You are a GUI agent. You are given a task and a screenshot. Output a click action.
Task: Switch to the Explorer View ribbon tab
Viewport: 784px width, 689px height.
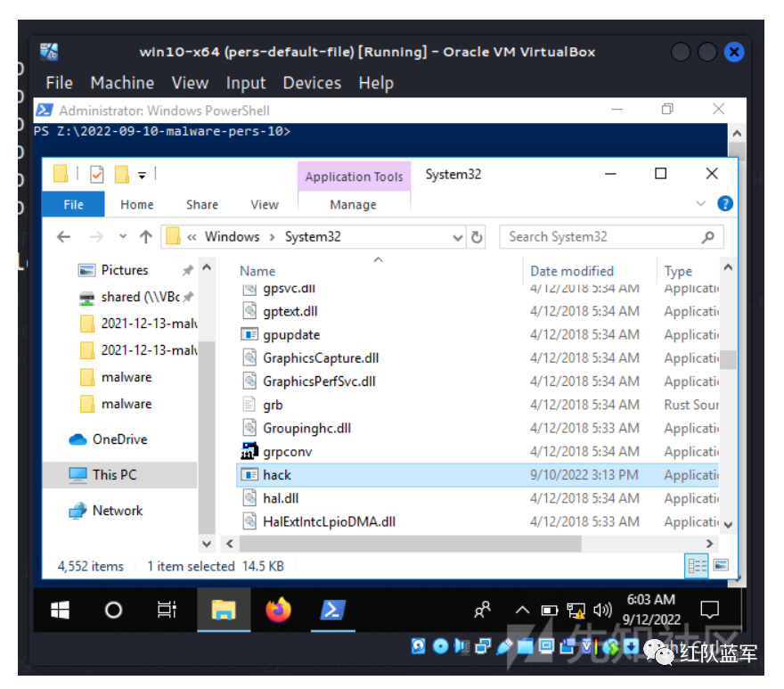pyautogui.click(x=265, y=204)
